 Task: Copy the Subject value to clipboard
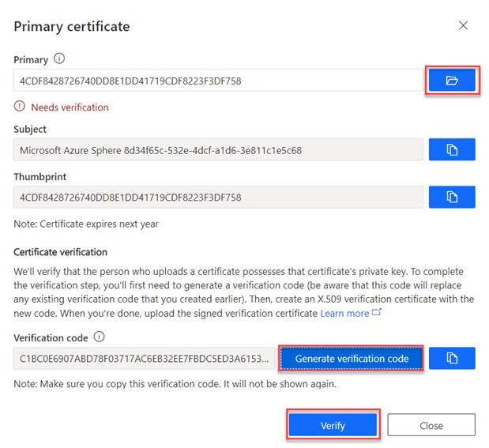click(x=452, y=149)
